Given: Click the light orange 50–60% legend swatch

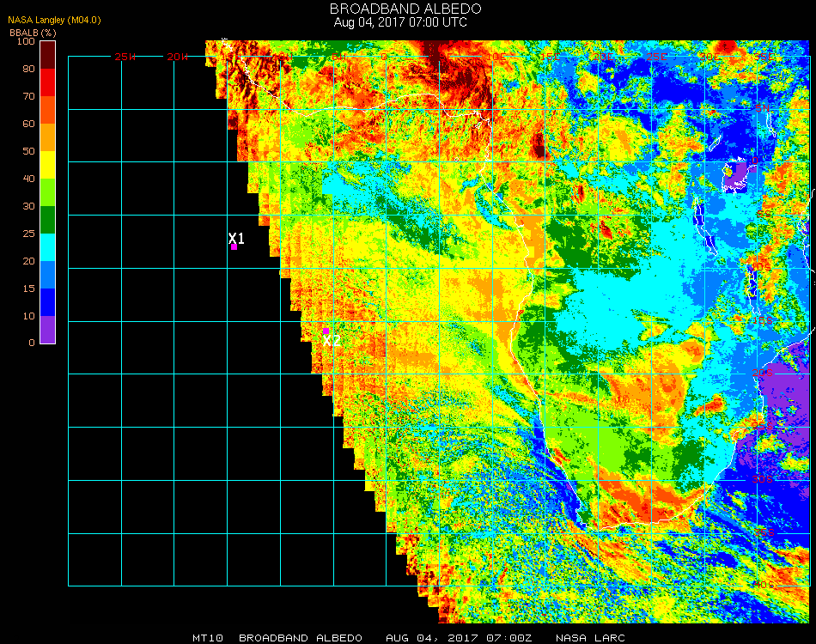Looking at the screenshot, I should pyautogui.click(x=48, y=137).
